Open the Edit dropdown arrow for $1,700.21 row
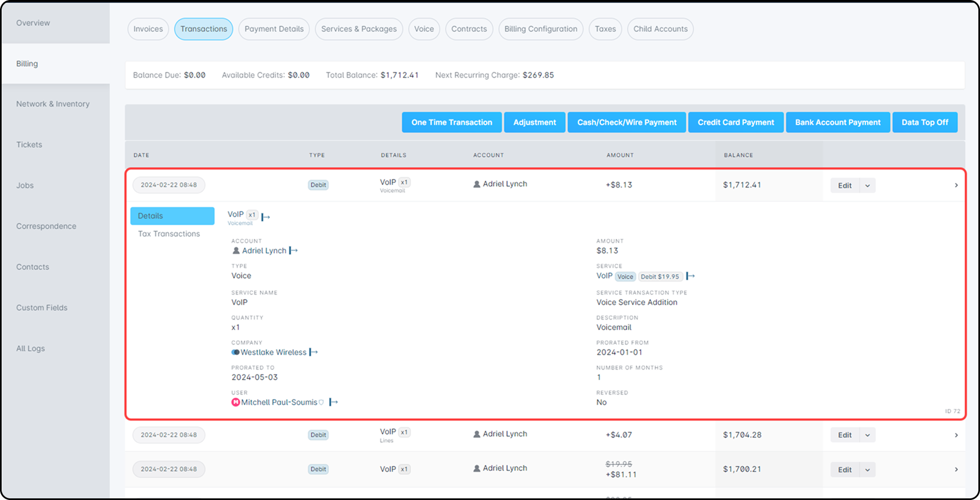Viewport: 980px width, 500px height. (868, 470)
